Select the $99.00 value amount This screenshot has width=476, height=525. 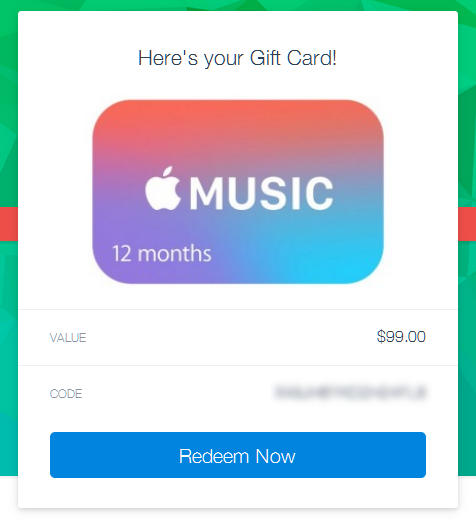pos(401,336)
